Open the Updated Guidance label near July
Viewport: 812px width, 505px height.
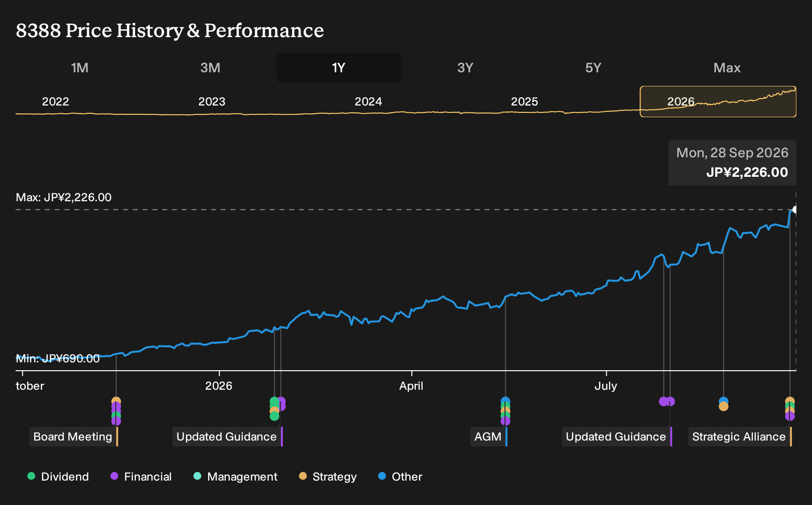coord(617,437)
